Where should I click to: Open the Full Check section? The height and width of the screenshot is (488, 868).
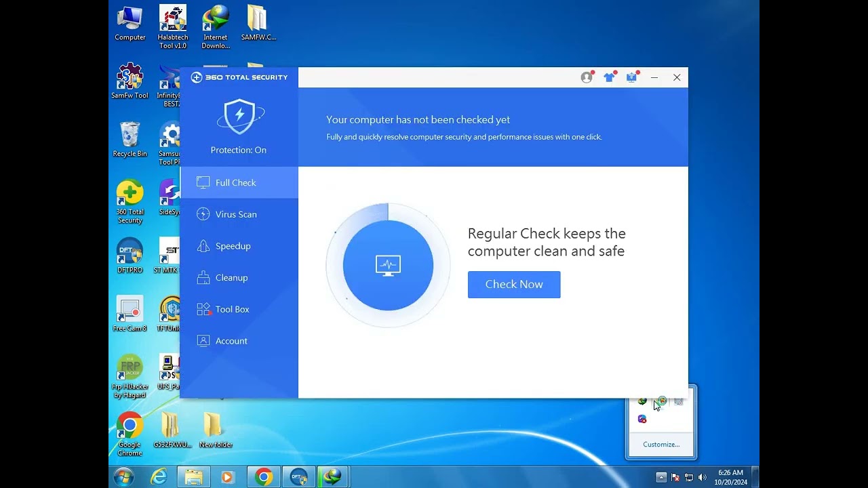coord(239,182)
